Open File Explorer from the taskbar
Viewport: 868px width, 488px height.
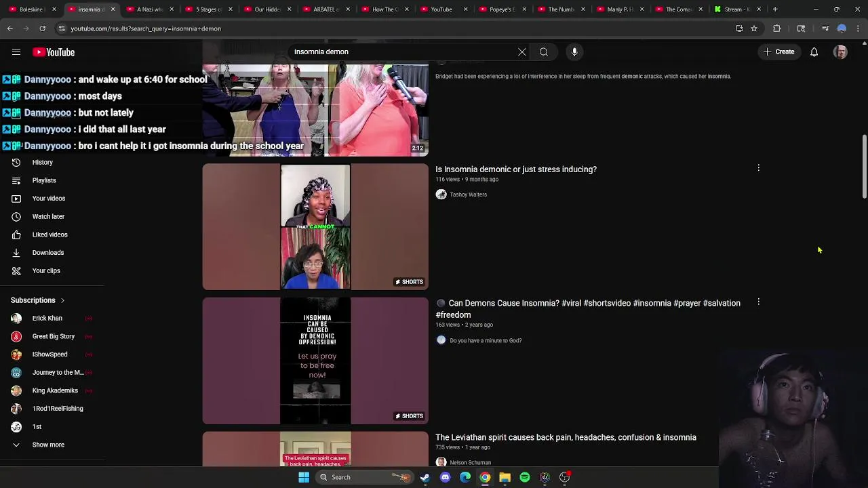tap(505, 477)
